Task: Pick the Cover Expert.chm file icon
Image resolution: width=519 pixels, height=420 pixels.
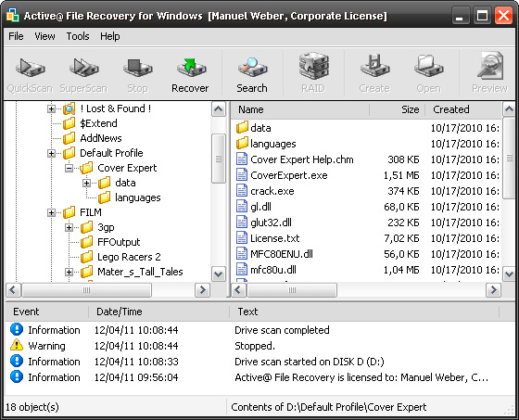Action: click(242, 159)
